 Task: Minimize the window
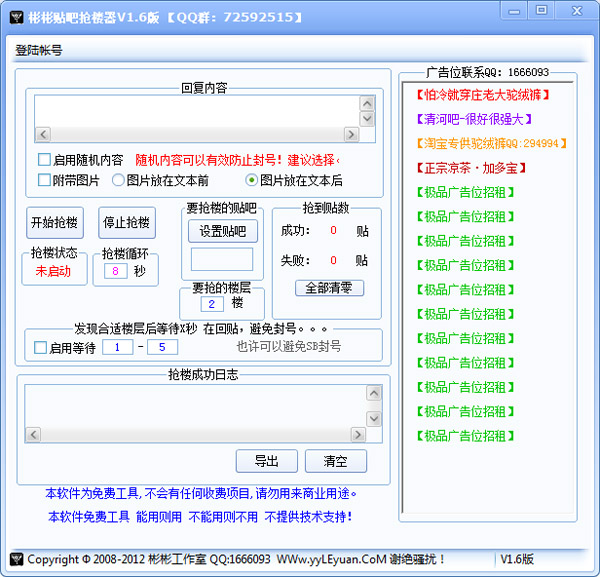[x=514, y=11]
